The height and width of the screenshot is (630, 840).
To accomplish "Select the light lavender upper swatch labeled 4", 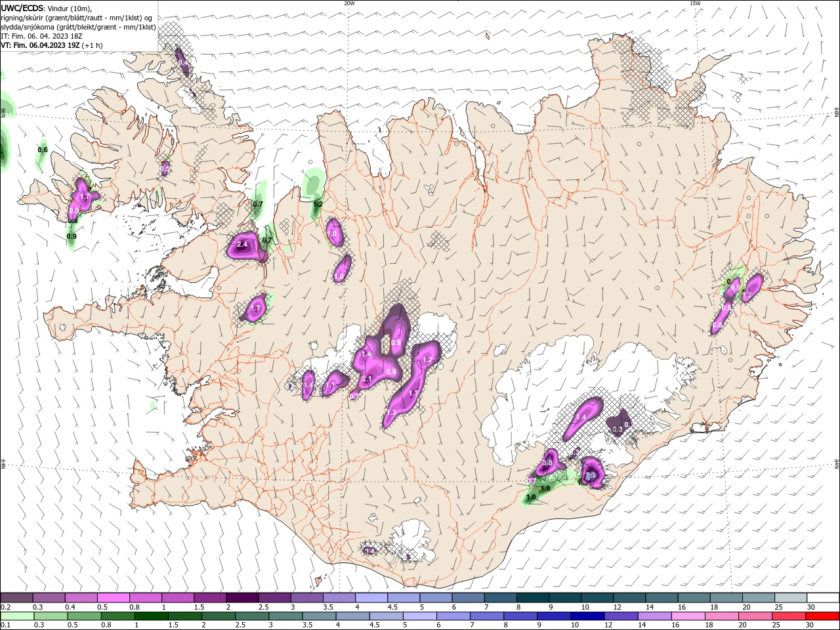I will [371, 598].
